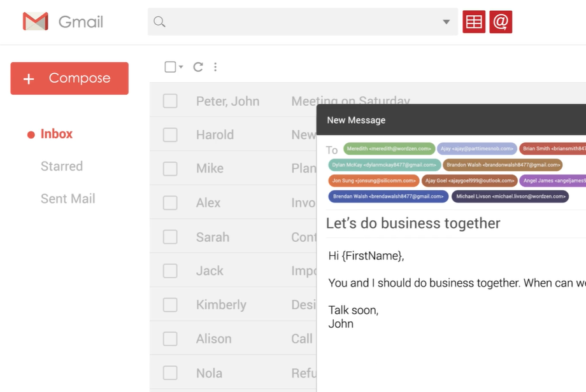The height and width of the screenshot is (392, 586).
Task: Check the select-all messages checkbox
Action: tap(169, 66)
